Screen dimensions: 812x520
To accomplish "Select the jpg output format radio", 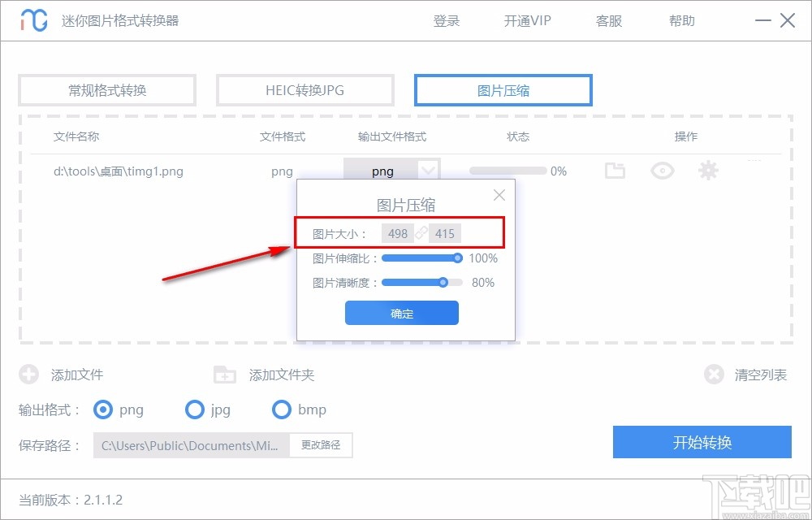I will point(195,410).
